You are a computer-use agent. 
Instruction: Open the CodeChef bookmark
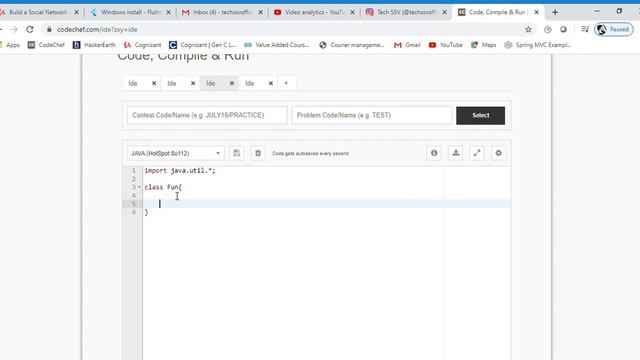click(x=46, y=45)
